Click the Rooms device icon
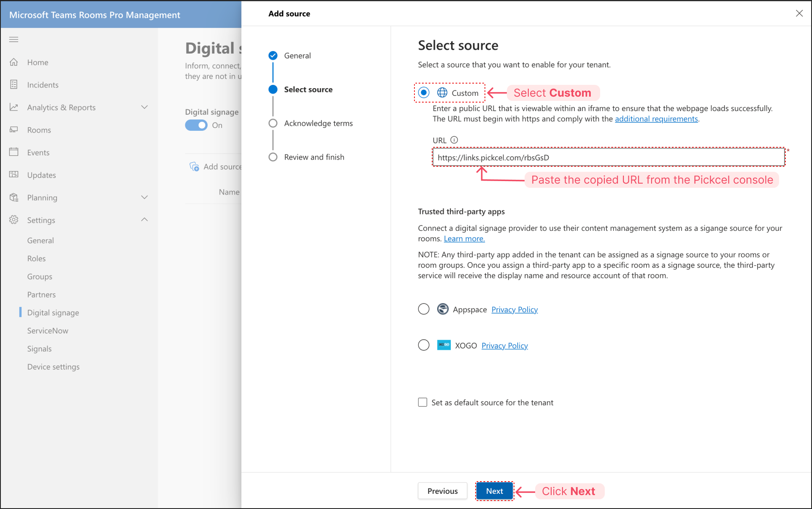The image size is (812, 509). 14,130
